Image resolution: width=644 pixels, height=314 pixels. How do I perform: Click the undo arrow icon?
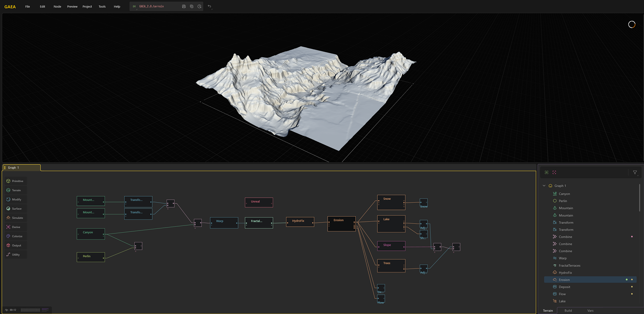[x=210, y=6]
